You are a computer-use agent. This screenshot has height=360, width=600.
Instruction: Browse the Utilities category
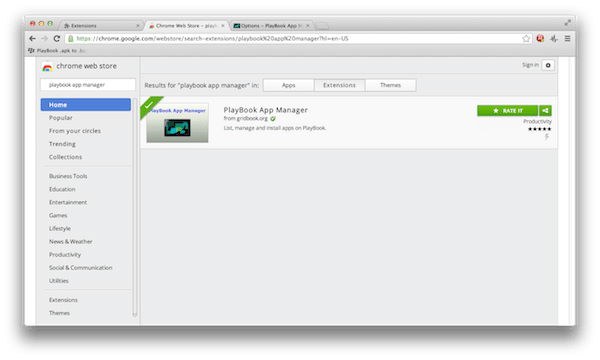(59, 280)
